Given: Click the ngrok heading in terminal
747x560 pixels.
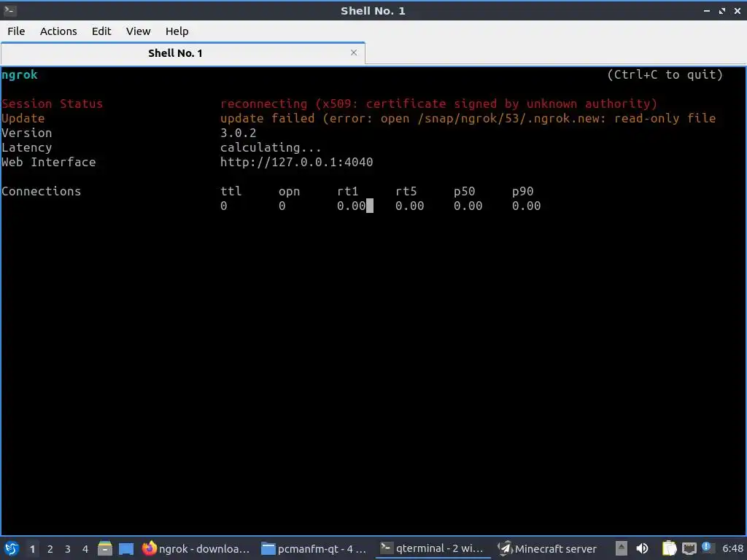Looking at the screenshot, I should 19,75.
